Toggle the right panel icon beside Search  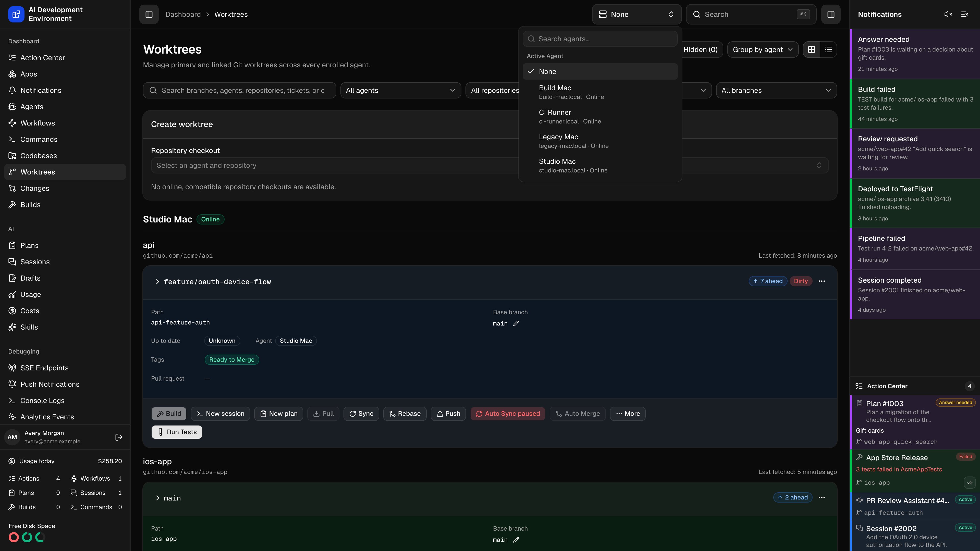[x=831, y=15]
